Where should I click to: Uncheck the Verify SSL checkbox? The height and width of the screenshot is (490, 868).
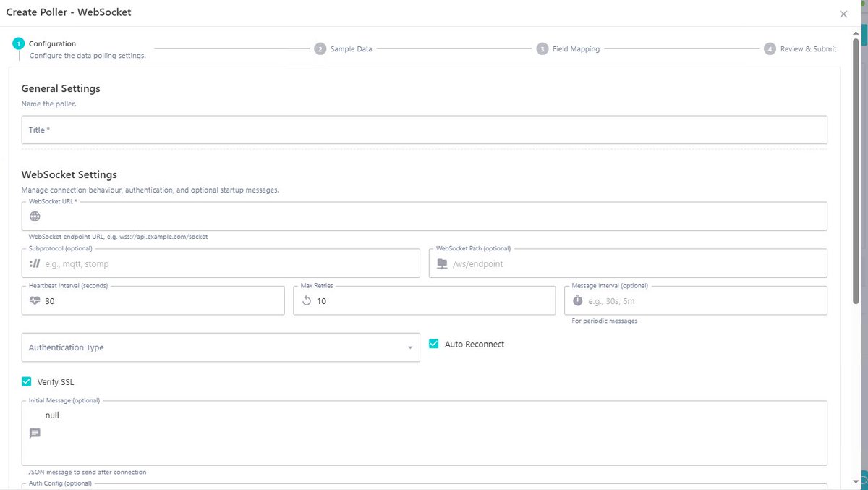(27, 381)
